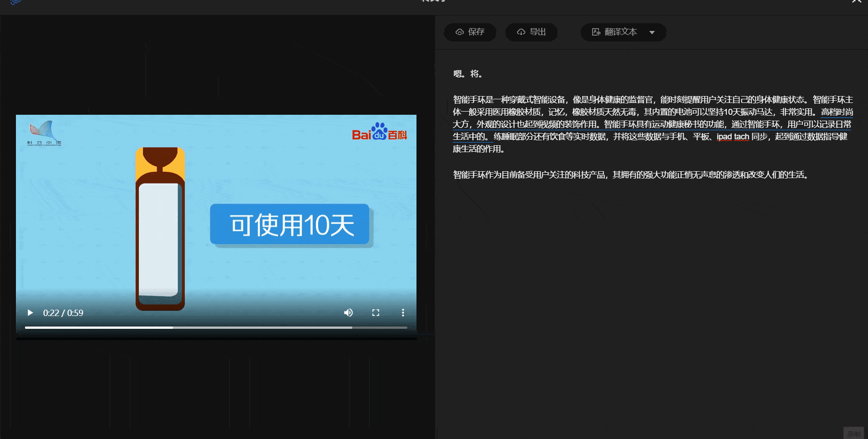868x439 pixels.
Task: Click the 可使用10天 banner in video
Action: (x=290, y=225)
